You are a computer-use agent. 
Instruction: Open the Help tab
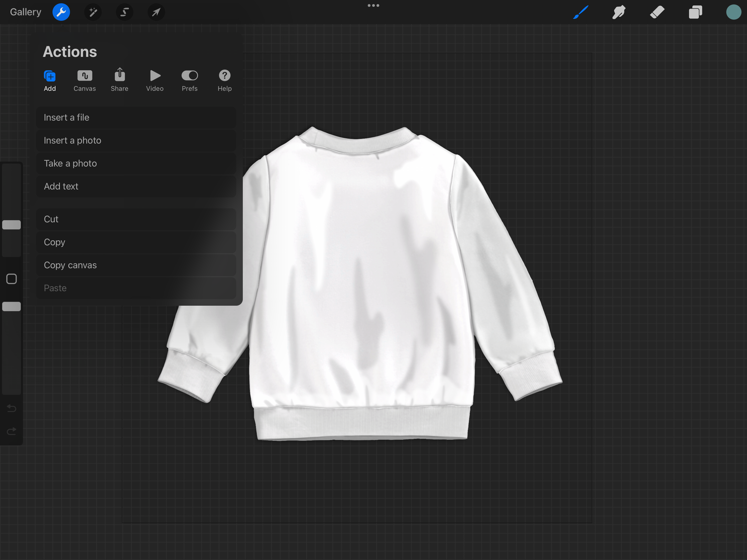pos(225,80)
